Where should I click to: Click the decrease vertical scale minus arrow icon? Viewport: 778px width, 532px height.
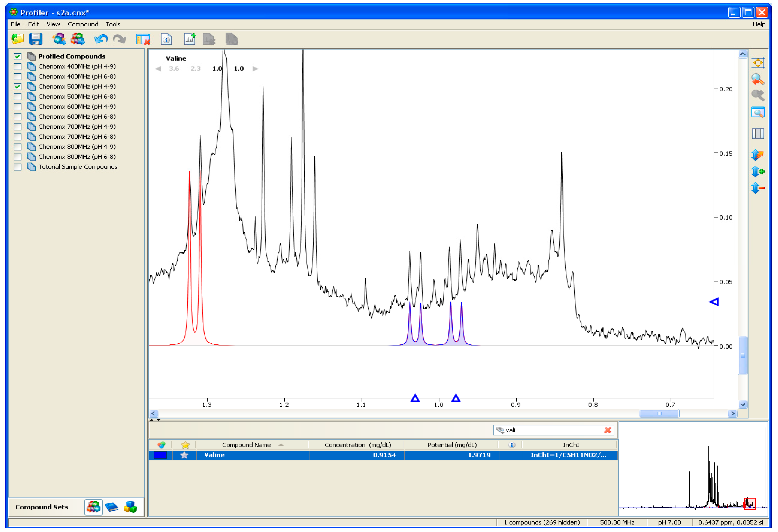pyautogui.click(x=757, y=188)
